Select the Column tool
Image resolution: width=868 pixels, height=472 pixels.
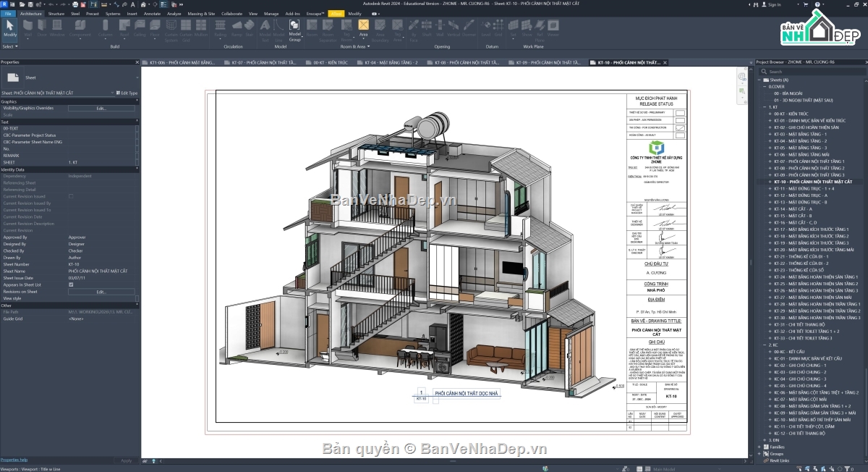click(106, 28)
